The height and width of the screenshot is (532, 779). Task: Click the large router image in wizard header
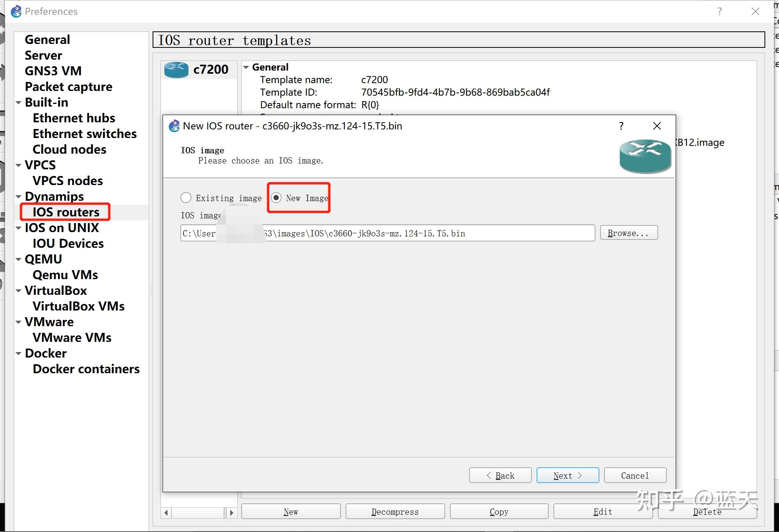[645, 156]
